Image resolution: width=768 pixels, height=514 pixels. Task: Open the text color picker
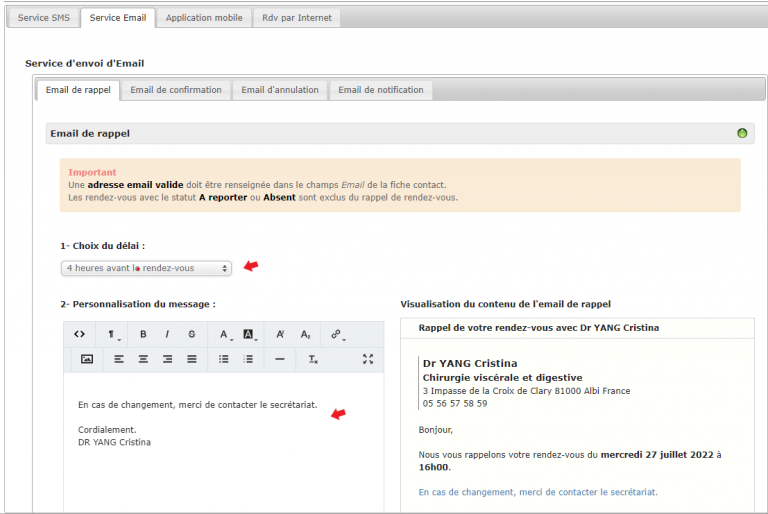pyautogui.click(x=225, y=334)
